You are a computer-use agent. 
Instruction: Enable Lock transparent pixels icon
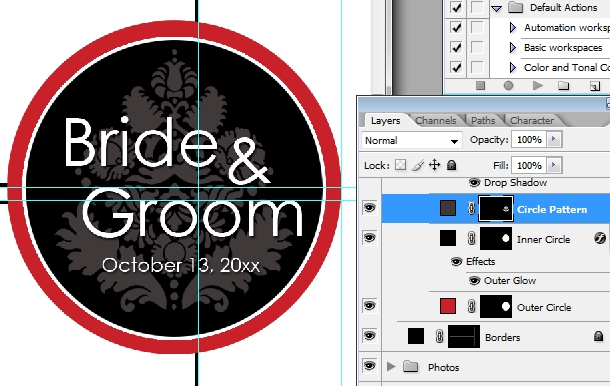click(x=400, y=165)
